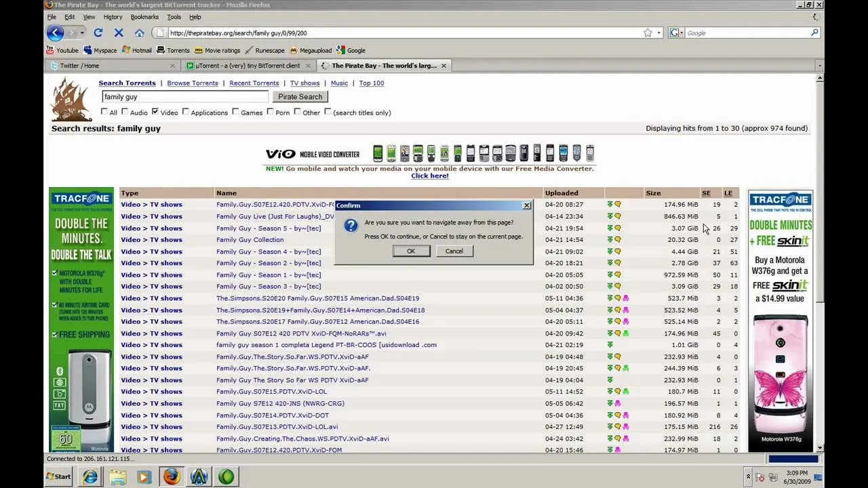Screen dimensions: 868x488
Task: Close the Twitter / Home tab
Action: [172, 66]
